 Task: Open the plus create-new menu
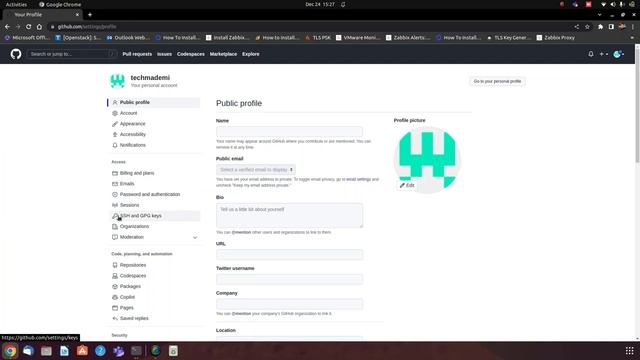[x=604, y=54]
